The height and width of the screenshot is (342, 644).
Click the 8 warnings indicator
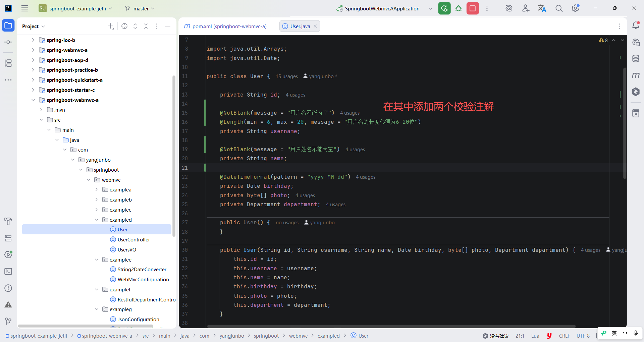603,40
